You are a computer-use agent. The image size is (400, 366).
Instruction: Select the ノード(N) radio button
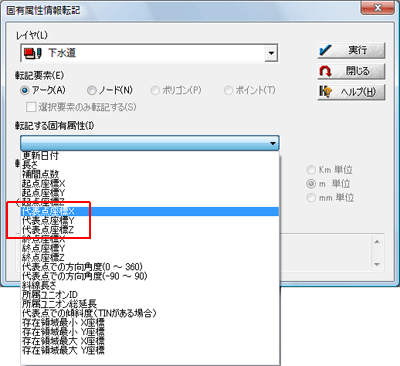coord(91,90)
